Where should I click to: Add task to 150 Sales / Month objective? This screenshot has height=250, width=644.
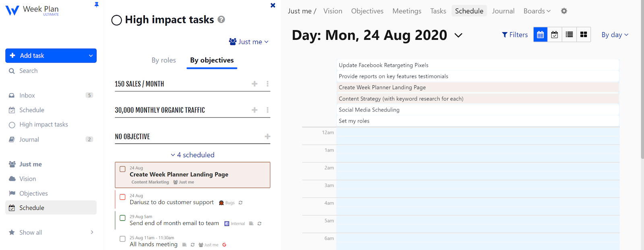(x=254, y=84)
